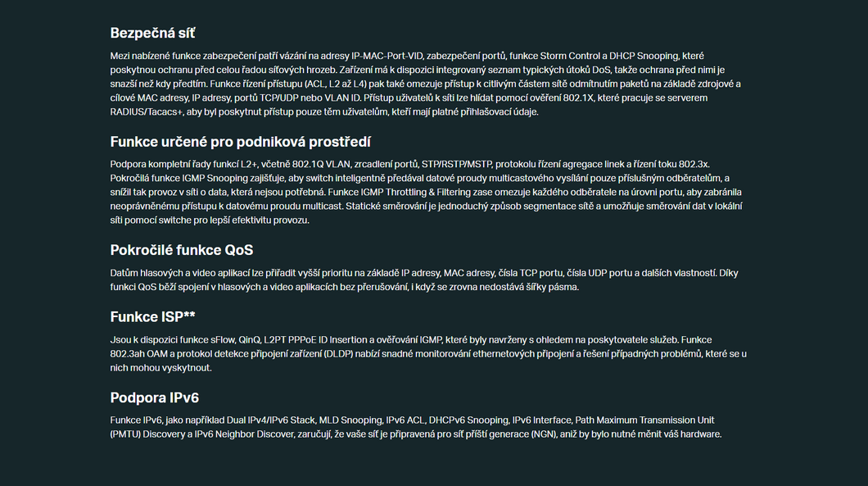This screenshot has width=868, height=486.
Task: Click the "Bezpečná síť" heading
Action: [x=152, y=33]
